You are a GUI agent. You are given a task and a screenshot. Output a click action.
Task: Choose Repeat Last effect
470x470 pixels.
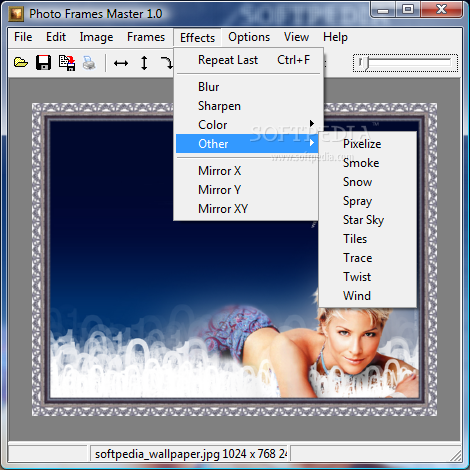click(247, 60)
